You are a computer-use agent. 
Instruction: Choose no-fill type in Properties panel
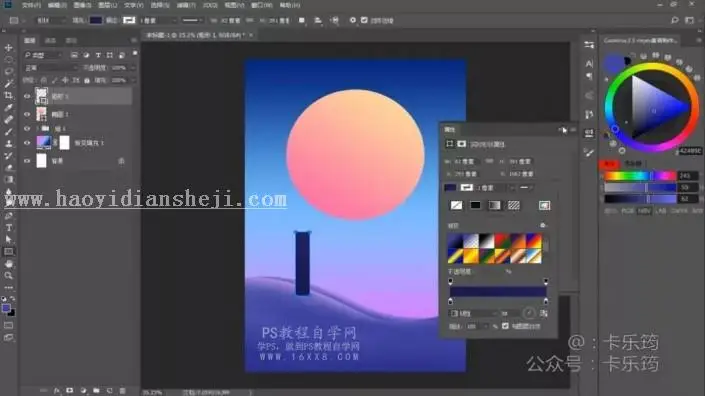click(x=456, y=205)
